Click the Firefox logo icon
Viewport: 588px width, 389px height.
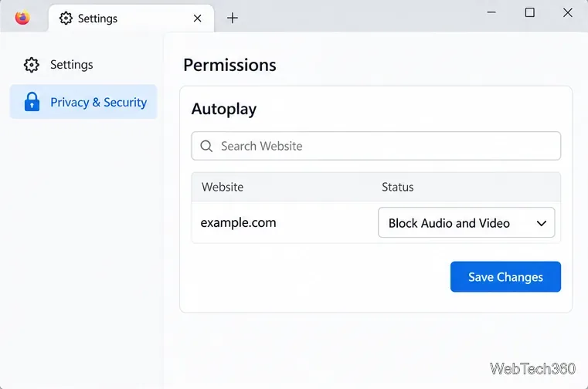(22, 18)
